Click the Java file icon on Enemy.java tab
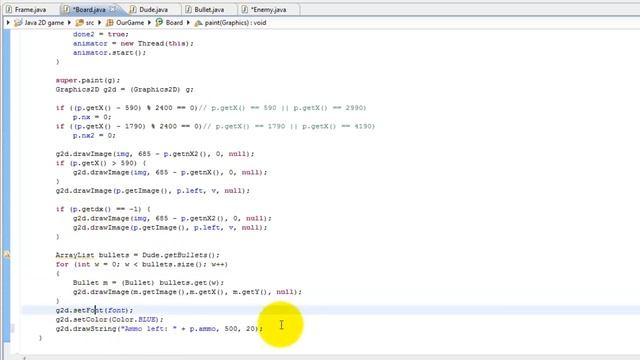This screenshot has height=360, width=640. (244, 9)
